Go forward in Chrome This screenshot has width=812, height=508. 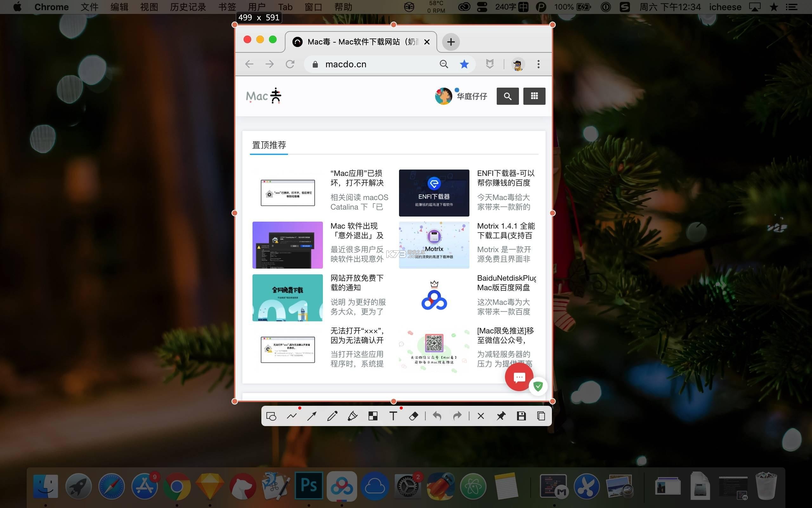pyautogui.click(x=269, y=64)
